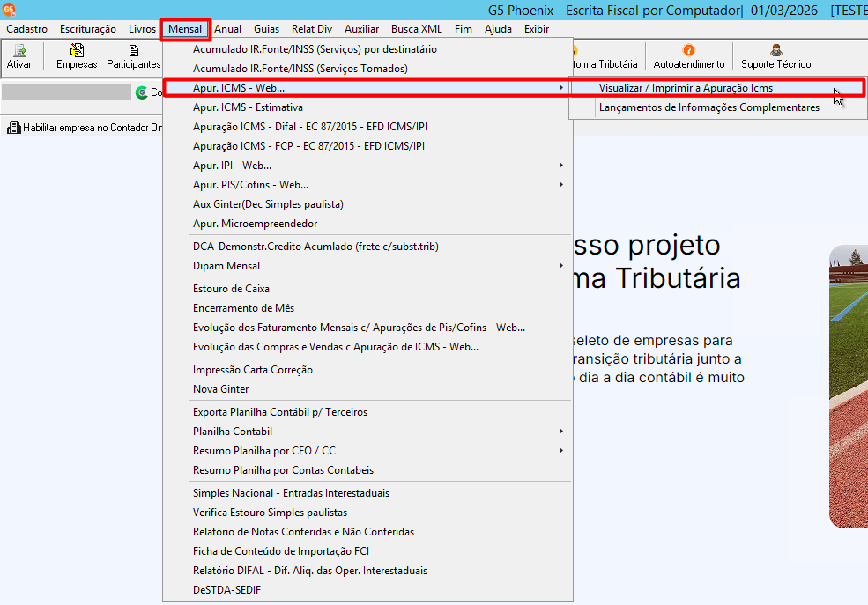The height and width of the screenshot is (605, 868).
Task: Select Apur. ICMS - Estimativa
Action: [367, 107]
